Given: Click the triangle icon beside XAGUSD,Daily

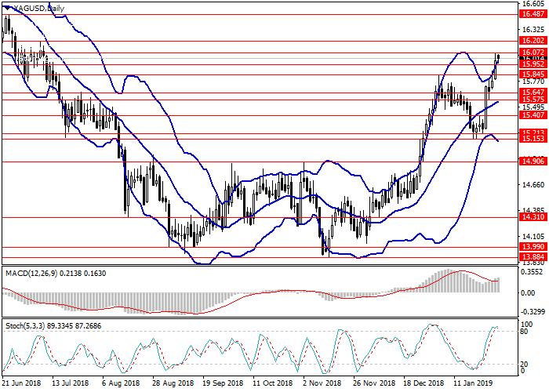Looking at the screenshot, I should [5, 8].
